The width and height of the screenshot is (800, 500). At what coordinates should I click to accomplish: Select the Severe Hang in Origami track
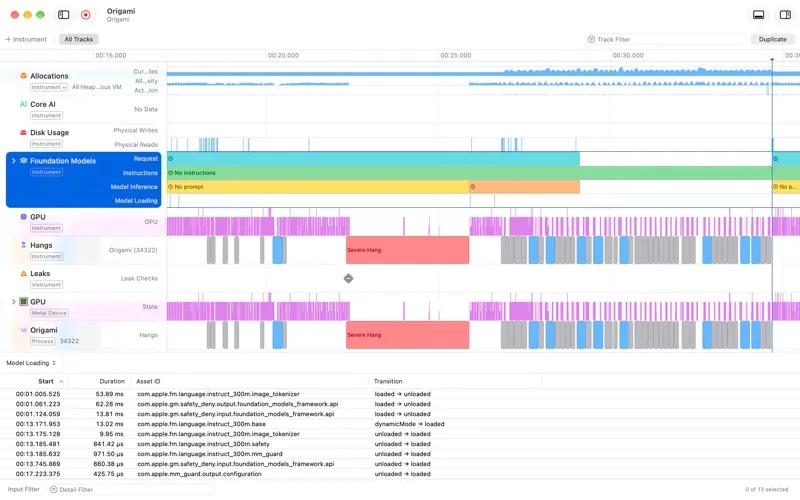(x=408, y=335)
